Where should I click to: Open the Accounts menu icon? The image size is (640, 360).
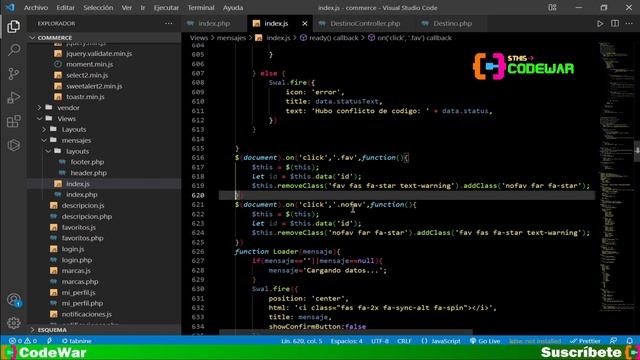point(13,300)
